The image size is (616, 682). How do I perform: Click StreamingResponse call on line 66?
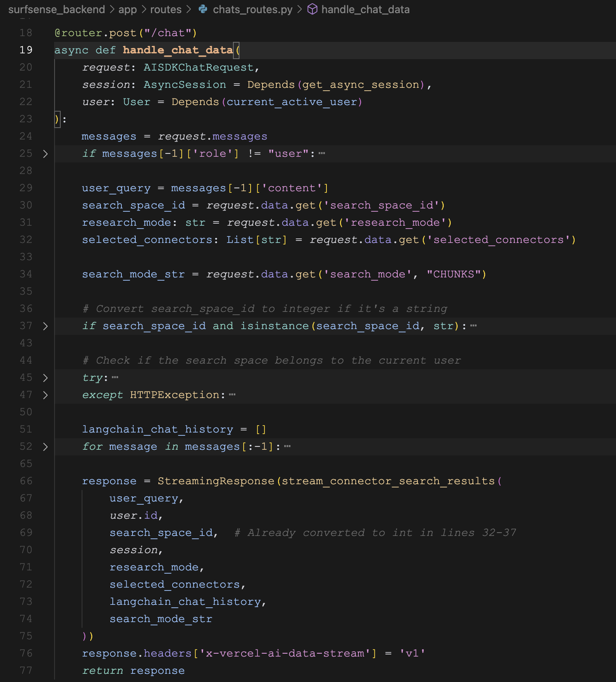[x=216, y=481]
